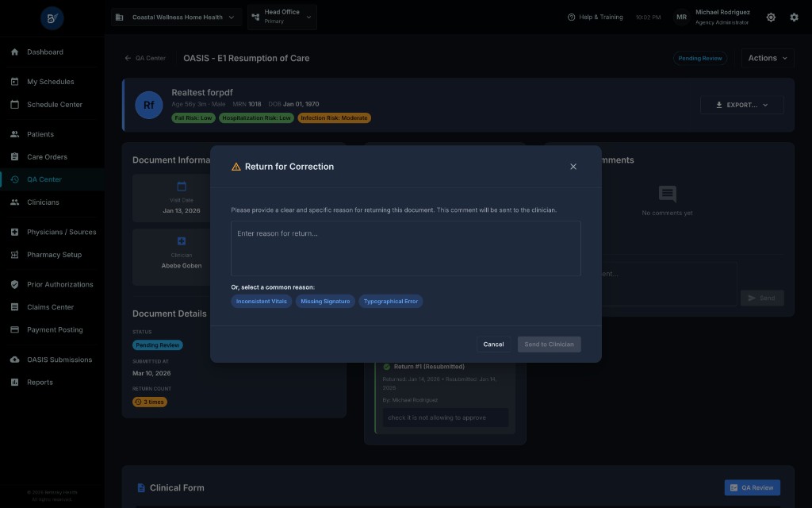Click the app logo in the top-left corner
The width and height of the screenshot is (812, 508).
(52, 18)
